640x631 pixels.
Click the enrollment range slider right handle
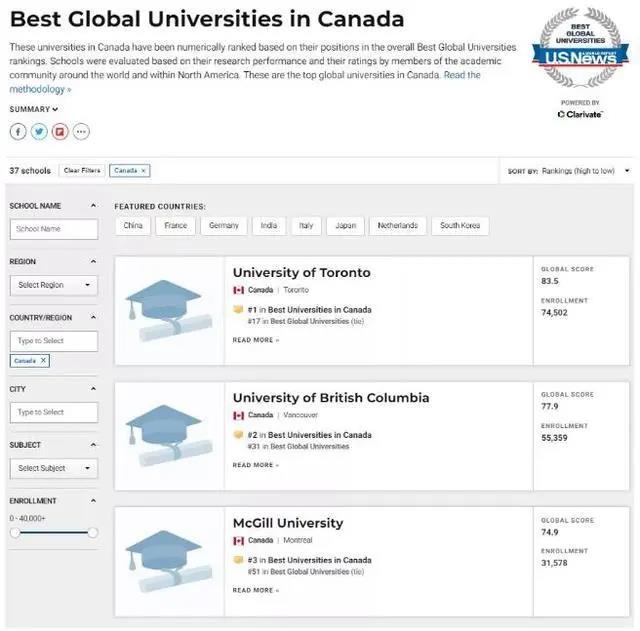tap(93, 532)
